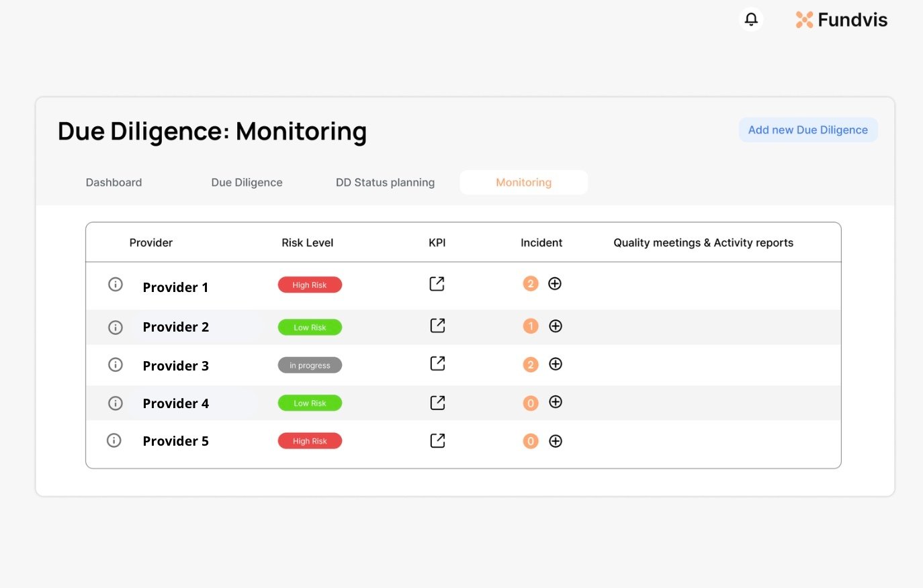Add an incident for Provider 5
Screen dimensions: 923x588
[x=556, y=441]
